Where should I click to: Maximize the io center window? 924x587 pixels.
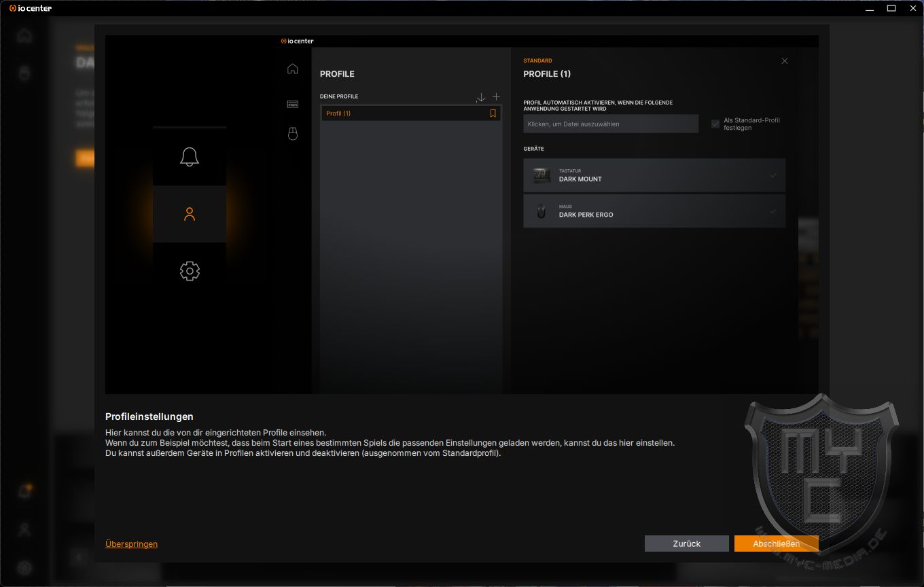(891, 8)
